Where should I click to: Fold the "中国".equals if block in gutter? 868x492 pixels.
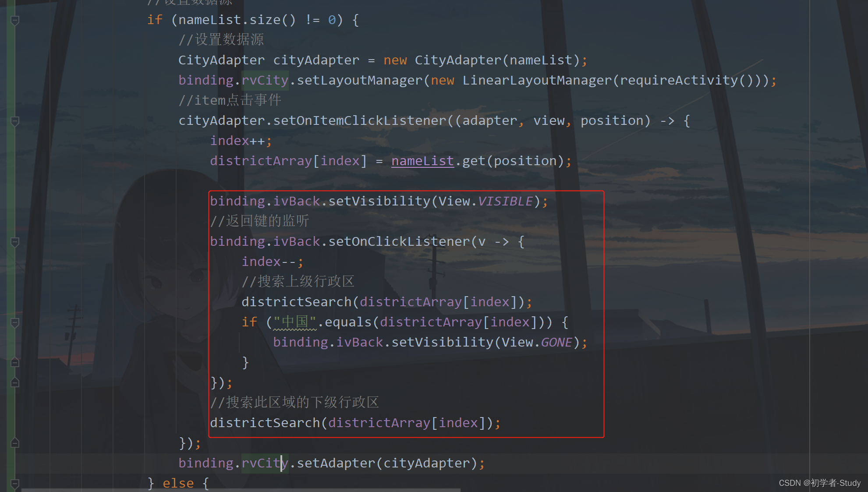[x=15, y=323]
